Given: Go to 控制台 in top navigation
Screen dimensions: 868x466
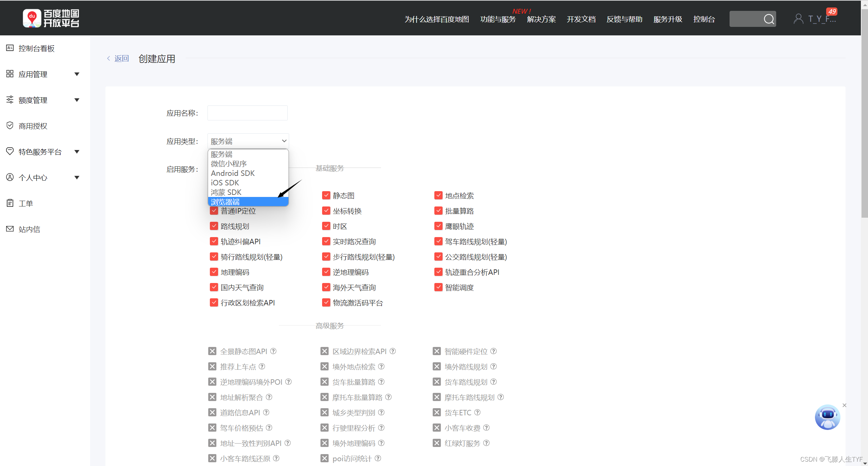Looking at the screenshot, I should (x=704, y=19).
